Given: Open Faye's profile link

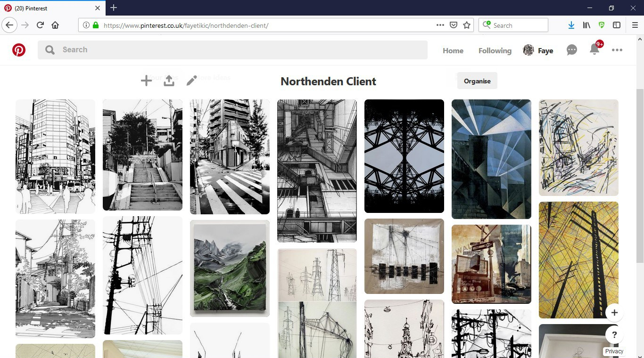Looking at the screenshot, I should (x=538, y=50).
